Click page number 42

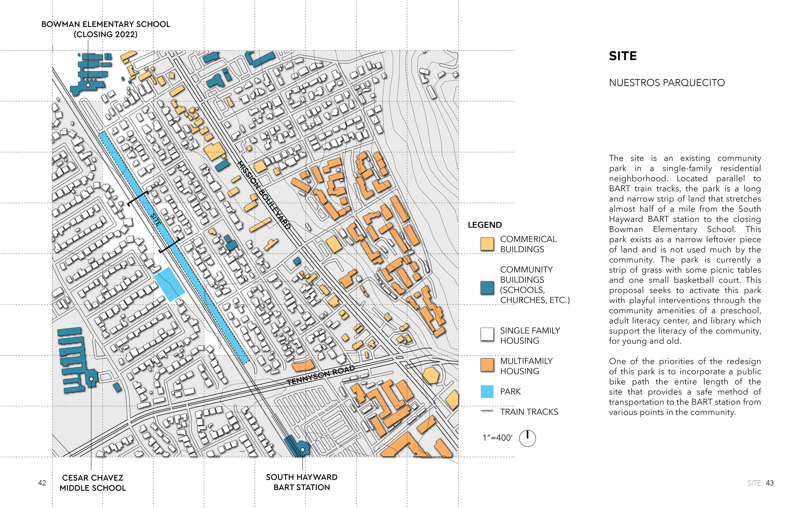coord(42,483)
